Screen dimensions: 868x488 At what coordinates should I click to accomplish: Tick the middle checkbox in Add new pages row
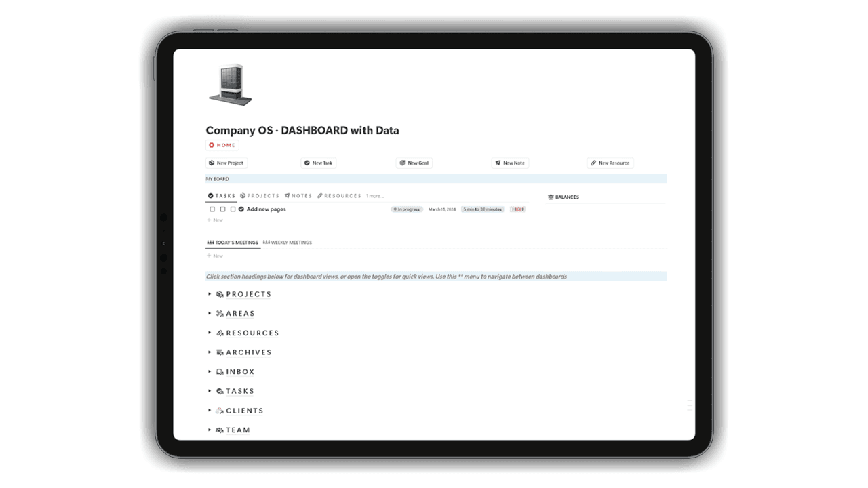coord(222,209)
